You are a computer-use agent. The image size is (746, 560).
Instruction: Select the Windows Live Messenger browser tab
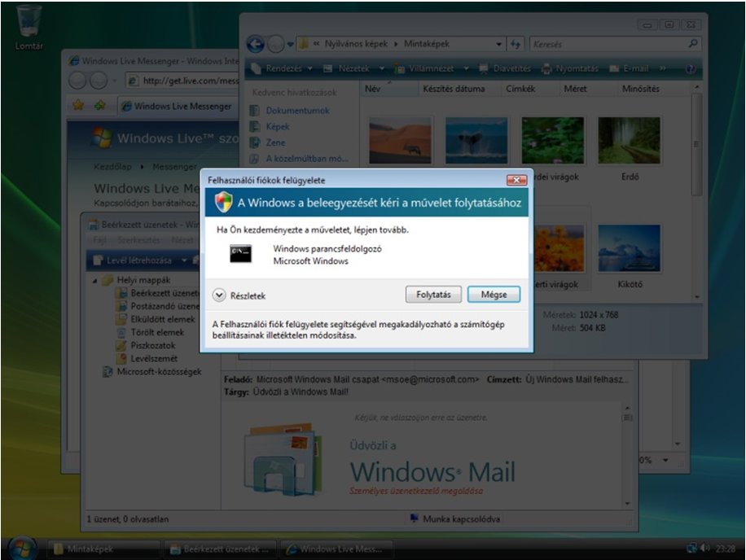pyautogui.click(x=177, y=106)
